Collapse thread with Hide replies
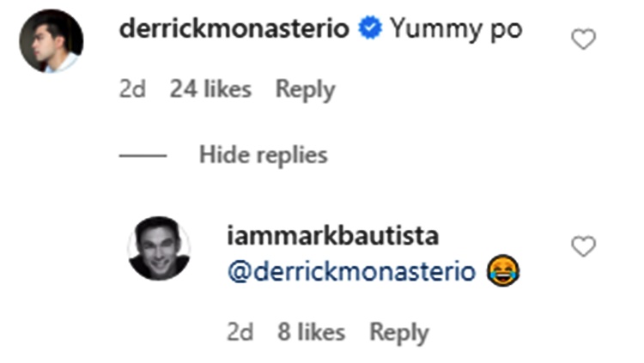644x363 pixels. pyautogui.click(x=263, y=155)
